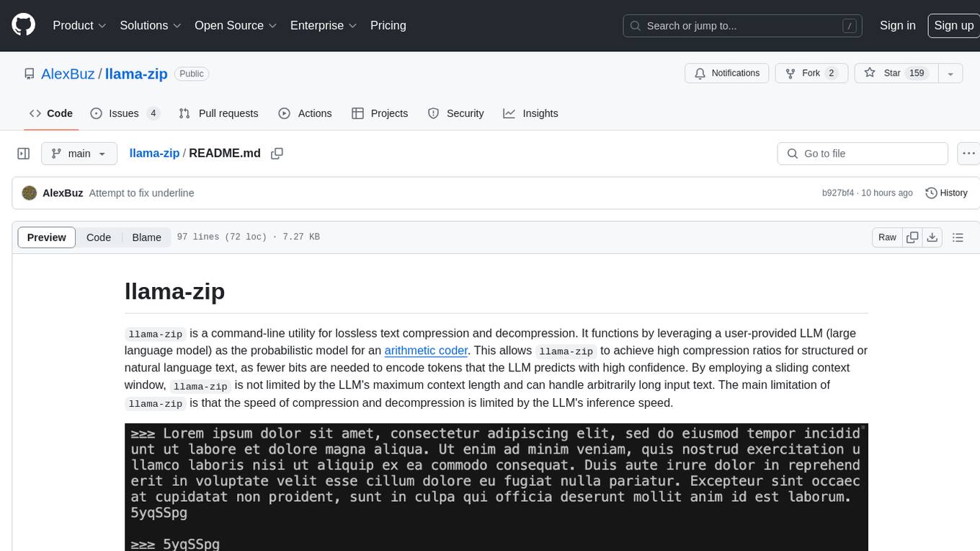Open the AlexBuz owner profile link
The image size is (980, 551).
[68, 74]
